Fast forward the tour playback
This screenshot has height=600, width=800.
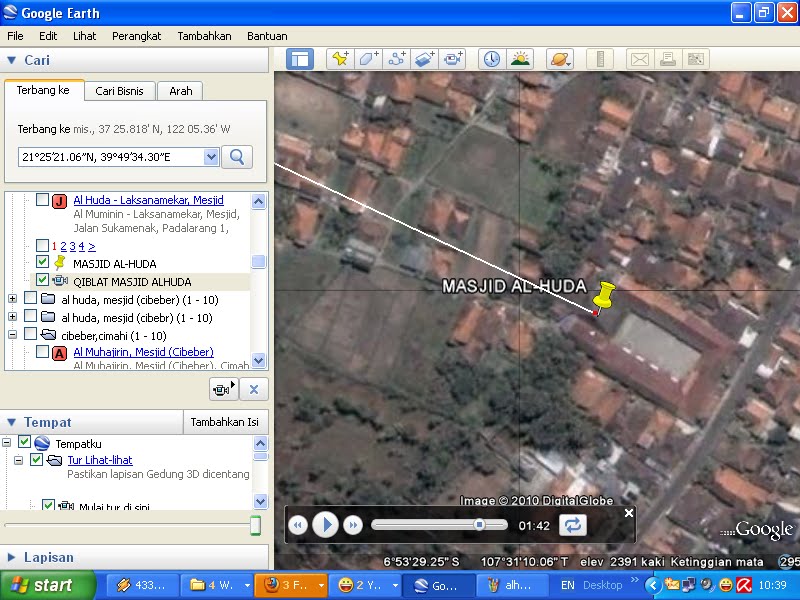tap(353, 525)
